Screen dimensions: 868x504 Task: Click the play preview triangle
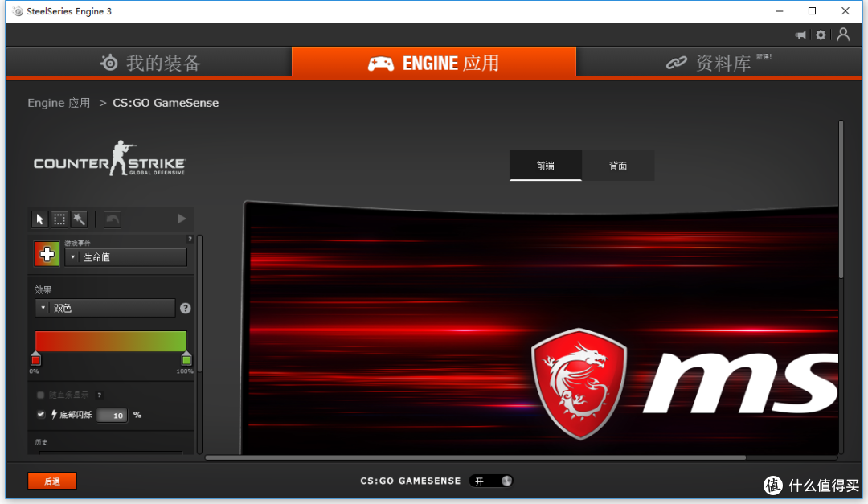(182, 219)
